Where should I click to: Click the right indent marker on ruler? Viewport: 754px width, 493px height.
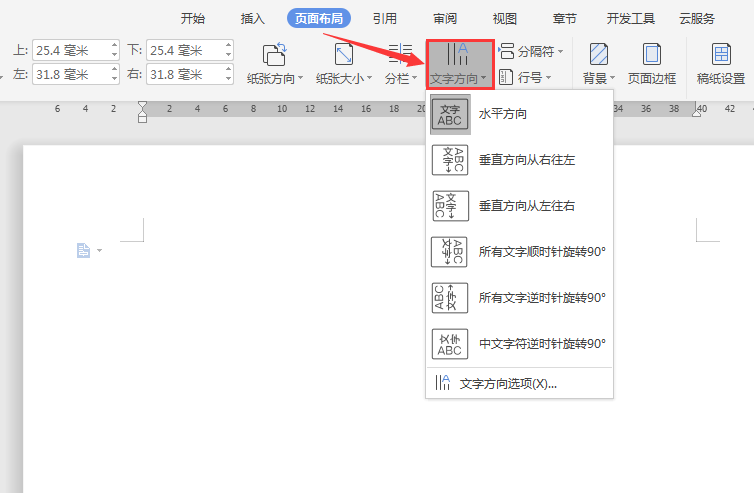(x=697, y=112)
